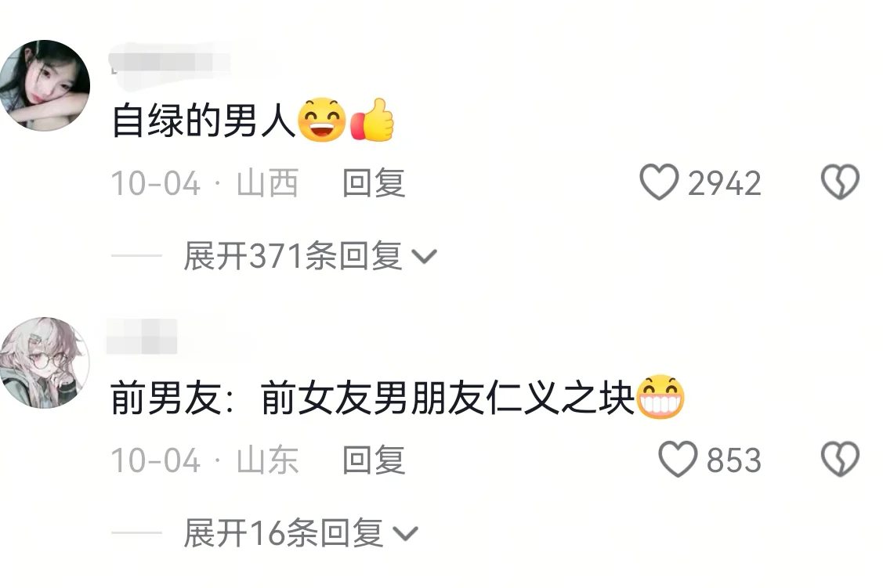
Task: Open the blurred username above "自绿的男人"
Action: coord(171,63)
